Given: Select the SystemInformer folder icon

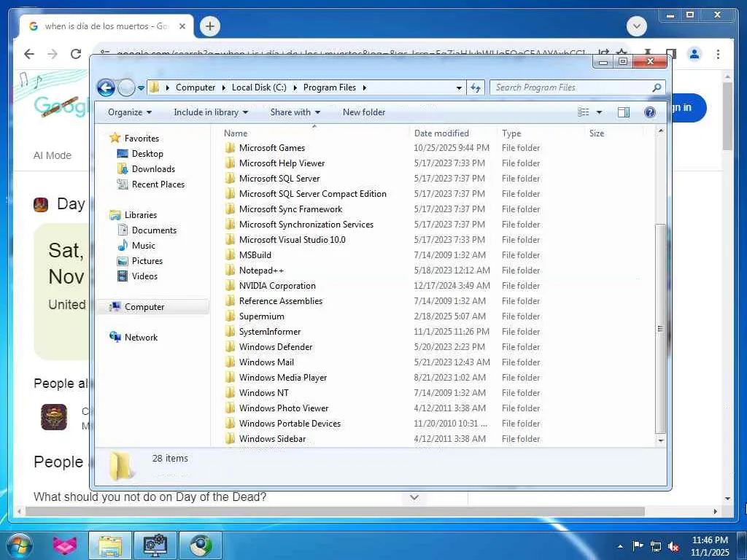Looking at the screenshot, I should [x=230, y=332].
